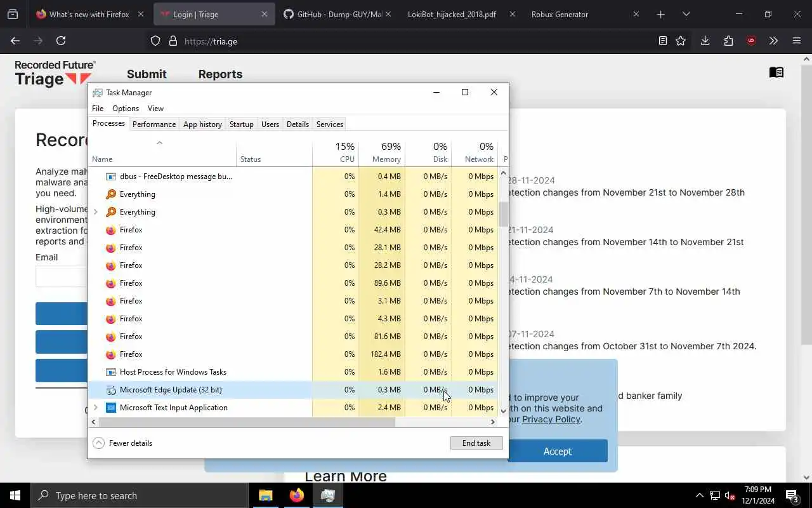
Task: Switch to Details tab
Action: [298, 124]
